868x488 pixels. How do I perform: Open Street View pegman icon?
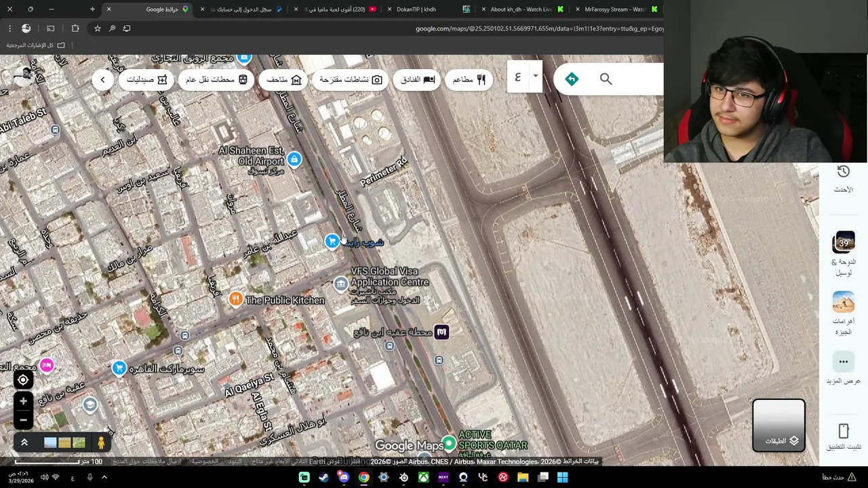pos(101,443)
